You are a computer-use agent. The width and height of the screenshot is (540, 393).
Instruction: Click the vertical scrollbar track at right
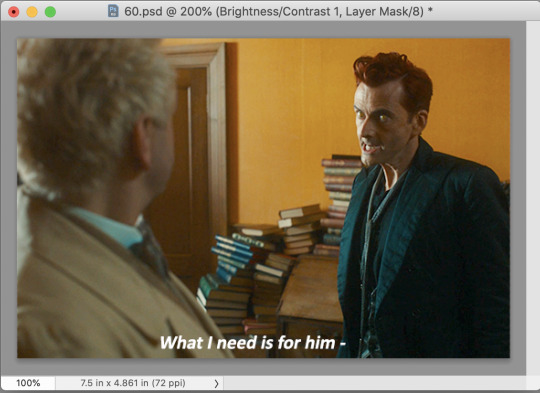[x=533, y=198]
